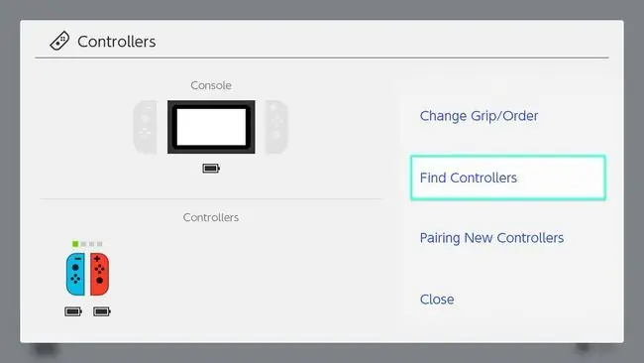The image size is (644, 363).
Task: Click the second grey player indicator light
Action: point(83,244)
